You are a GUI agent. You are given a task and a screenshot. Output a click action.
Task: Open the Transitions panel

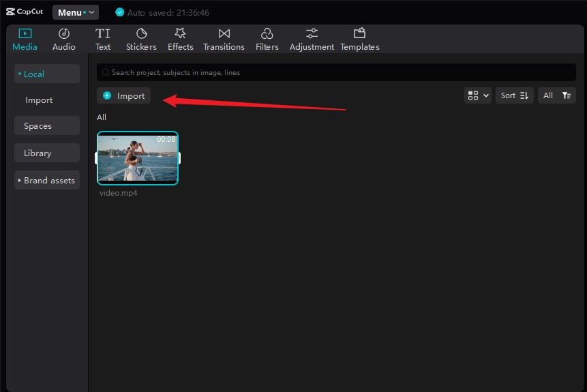coord(224,40)
